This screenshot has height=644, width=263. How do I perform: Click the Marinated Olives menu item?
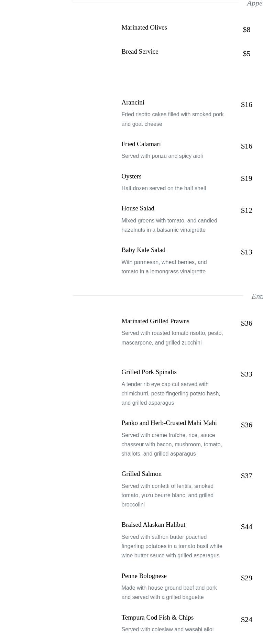pyautogui.click(x=144, y=28)
